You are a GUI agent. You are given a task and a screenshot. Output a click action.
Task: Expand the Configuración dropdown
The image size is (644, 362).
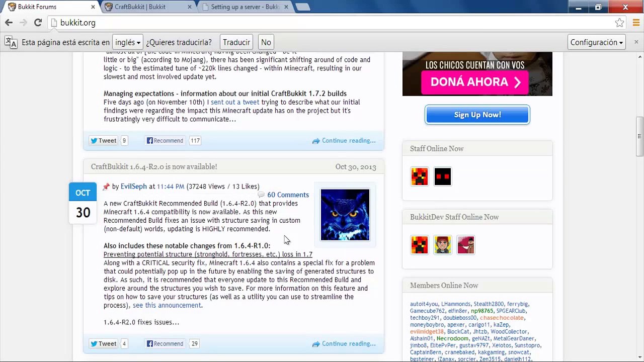596,42
